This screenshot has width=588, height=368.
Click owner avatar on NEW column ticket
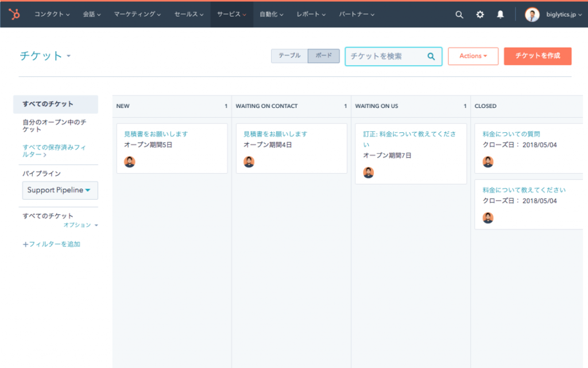129,162
